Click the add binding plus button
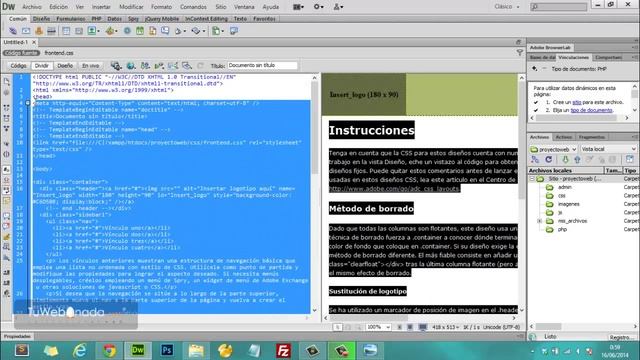640x360 pixels. tap(534, 69)
